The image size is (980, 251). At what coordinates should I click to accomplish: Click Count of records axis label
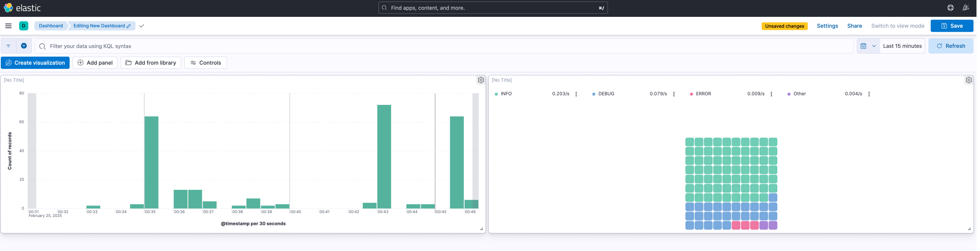point(10,151)
